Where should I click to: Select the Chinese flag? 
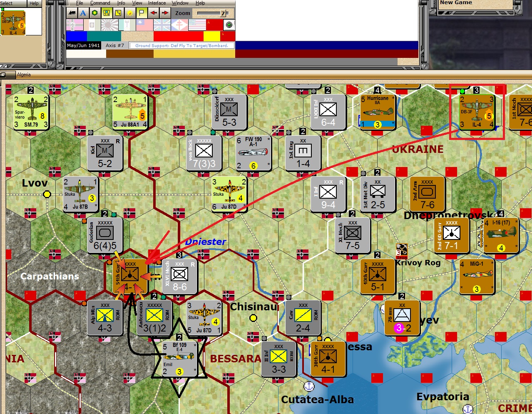[x=144, y=25]
